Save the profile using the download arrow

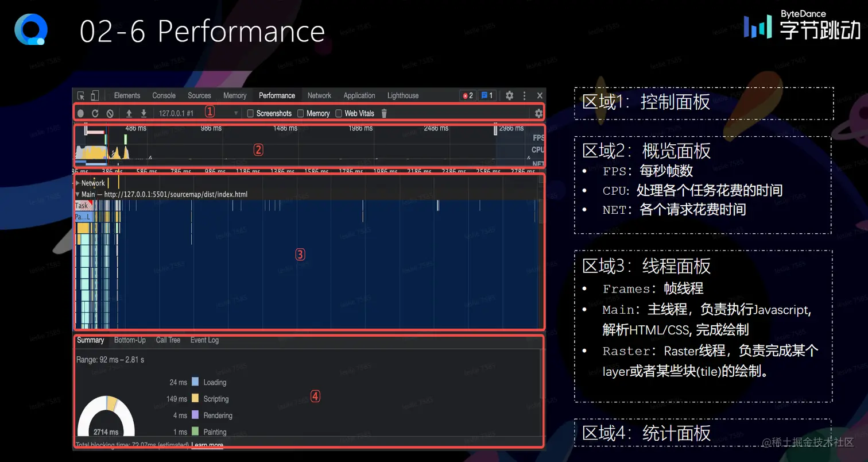click(144, 114)
